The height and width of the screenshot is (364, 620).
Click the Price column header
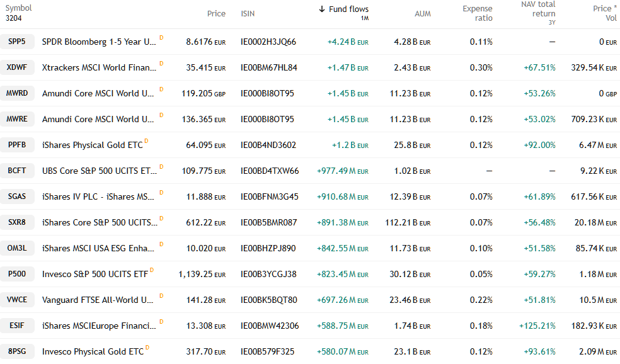tap(215, 14)
